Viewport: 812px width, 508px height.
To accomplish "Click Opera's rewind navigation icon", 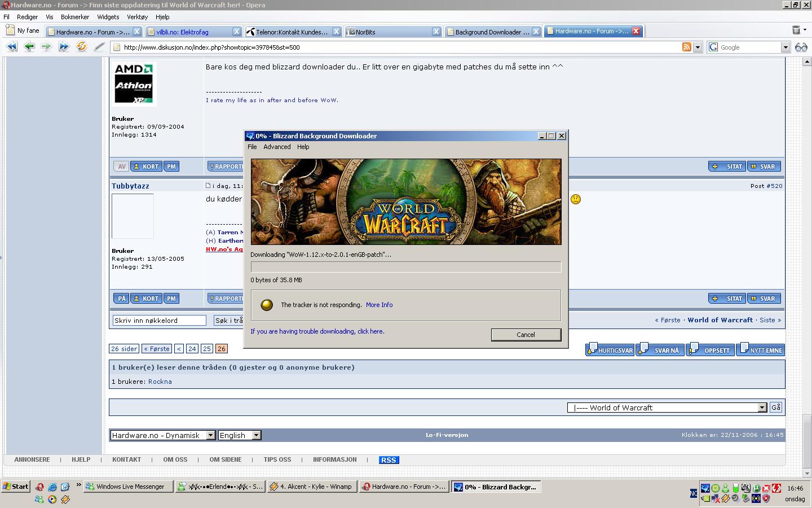I will [11, 47].
